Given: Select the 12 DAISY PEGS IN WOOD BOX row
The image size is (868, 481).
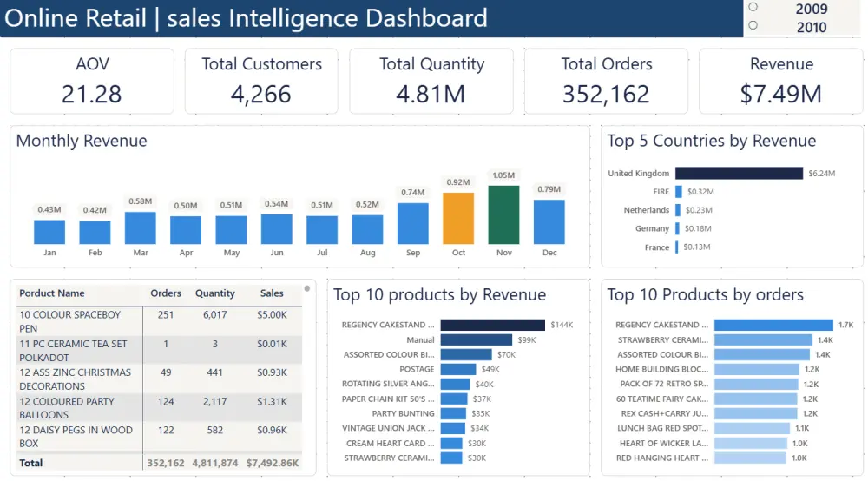Looking at the screenshot, I should pyautogui.click(x=159, y=437).
